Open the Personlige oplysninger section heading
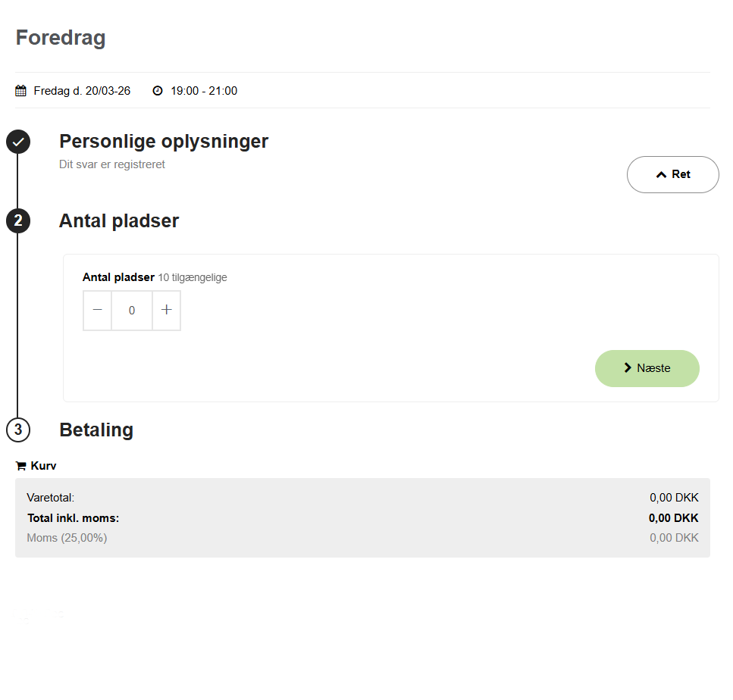733x700 pixels. [x=164, y=142]
